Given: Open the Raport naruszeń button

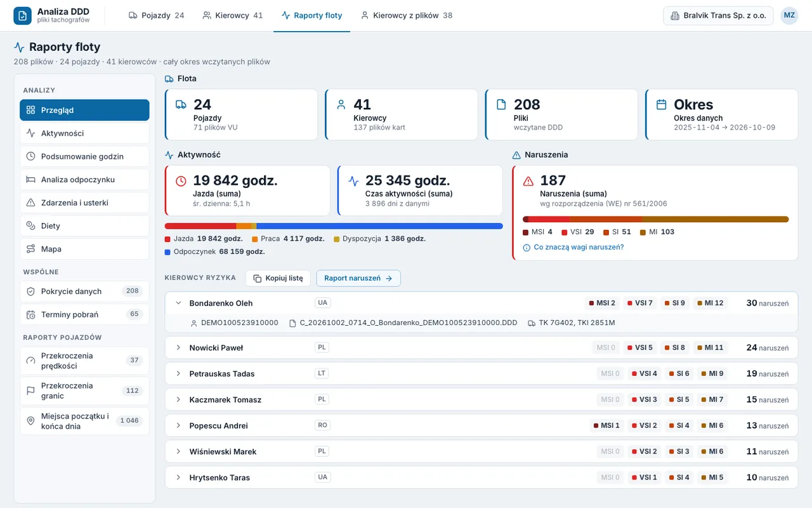Looking at the screenshot, I should (358, 278).
